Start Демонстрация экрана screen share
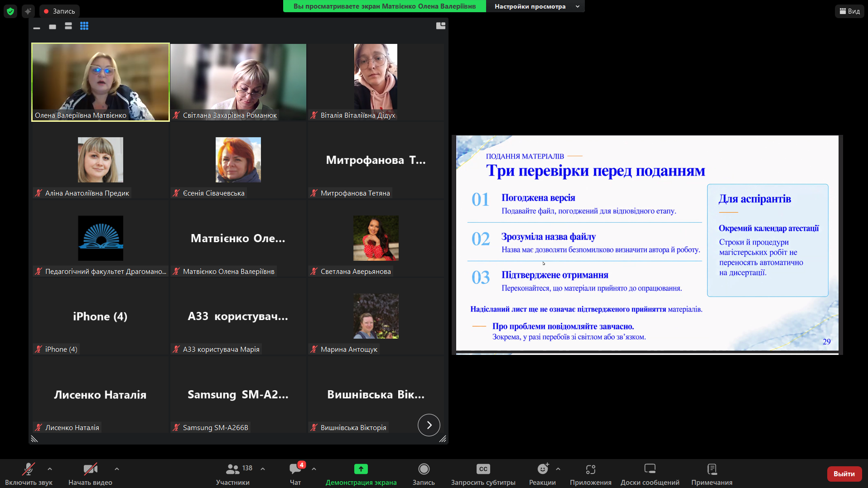Image resolution: width=868 pixels, height=488 pixels. 361,474
